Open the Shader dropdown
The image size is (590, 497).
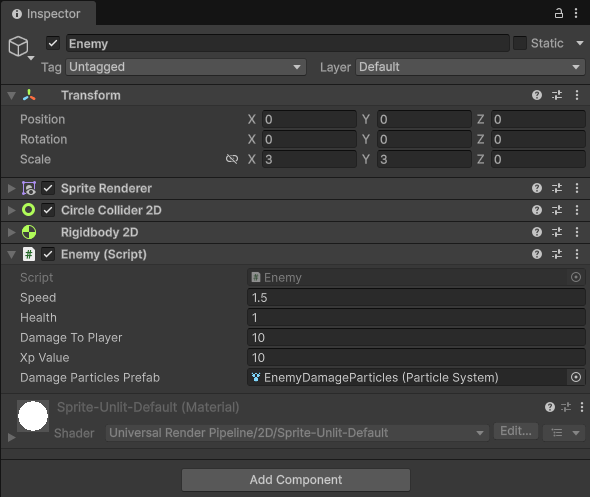pos(297,433)
